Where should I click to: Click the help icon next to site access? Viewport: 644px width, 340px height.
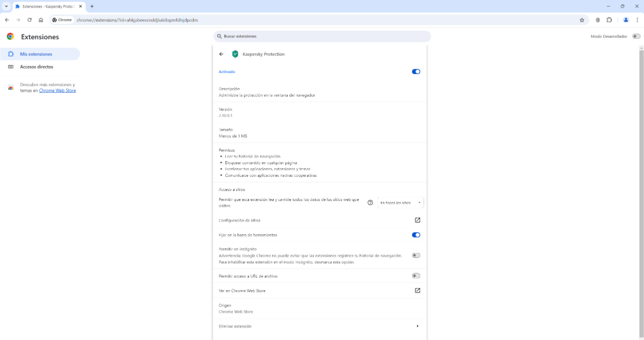[x=370, y=202]
